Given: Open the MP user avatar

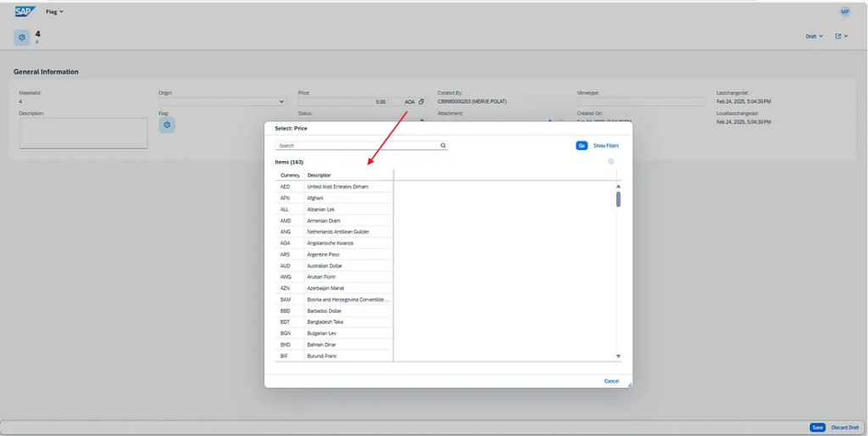Looking at the screenshot, I should [845, 12].
